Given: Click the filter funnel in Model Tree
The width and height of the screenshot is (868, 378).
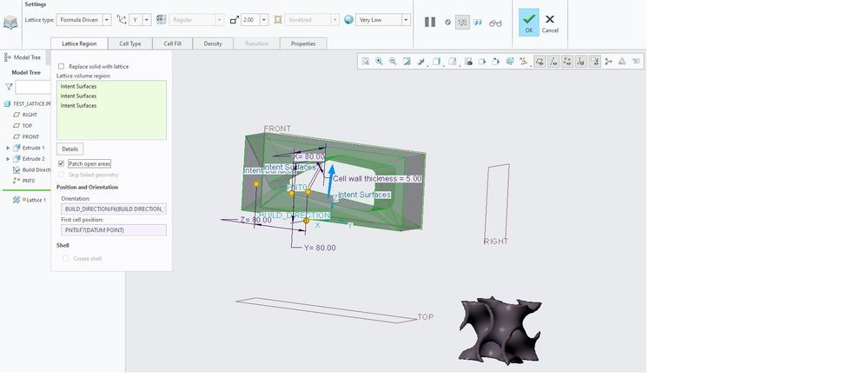Looking at the screenshot, I should pyautogui.click(x=10, y=87).
